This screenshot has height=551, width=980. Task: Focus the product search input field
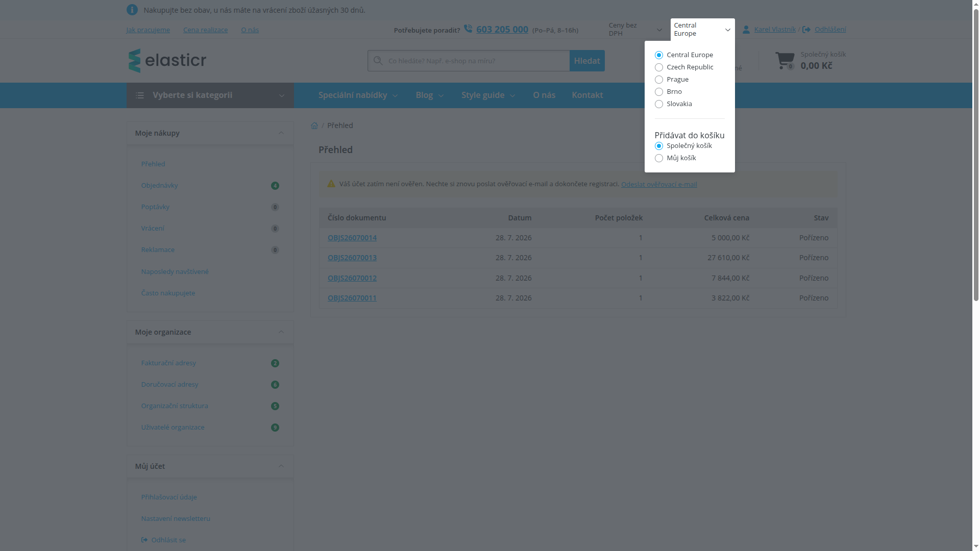click(477, 61)
